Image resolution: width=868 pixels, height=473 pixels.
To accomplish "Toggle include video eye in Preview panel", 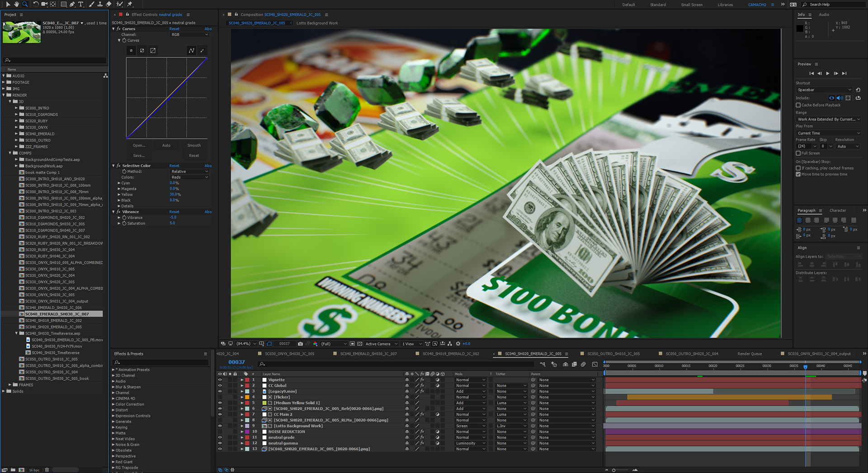I will tap(831, 98).
